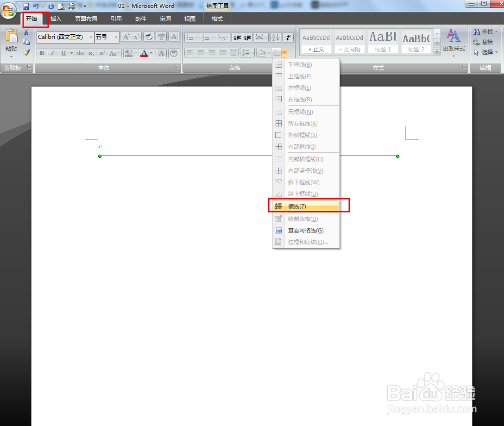
Task: Decrease the paragraph indent
Action: (237, 37)
